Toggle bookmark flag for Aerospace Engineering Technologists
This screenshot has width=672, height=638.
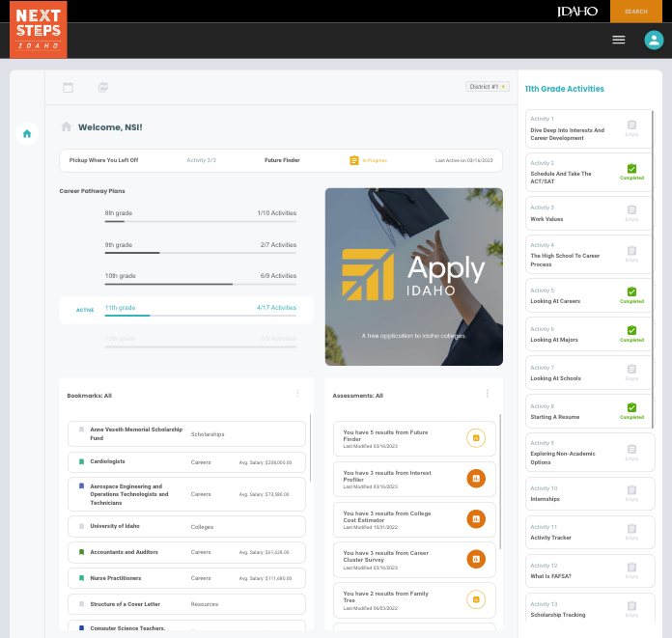click(x=81, y=486)
